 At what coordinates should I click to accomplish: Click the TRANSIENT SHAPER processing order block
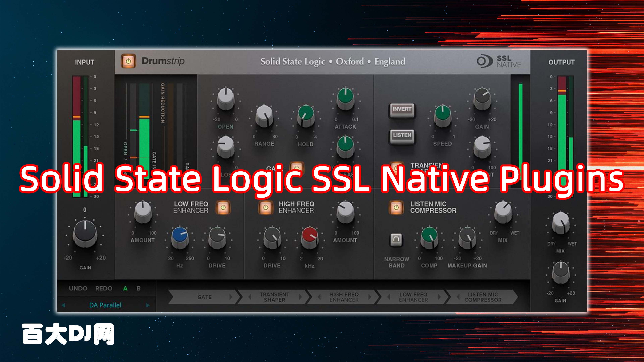click(275, 297)
